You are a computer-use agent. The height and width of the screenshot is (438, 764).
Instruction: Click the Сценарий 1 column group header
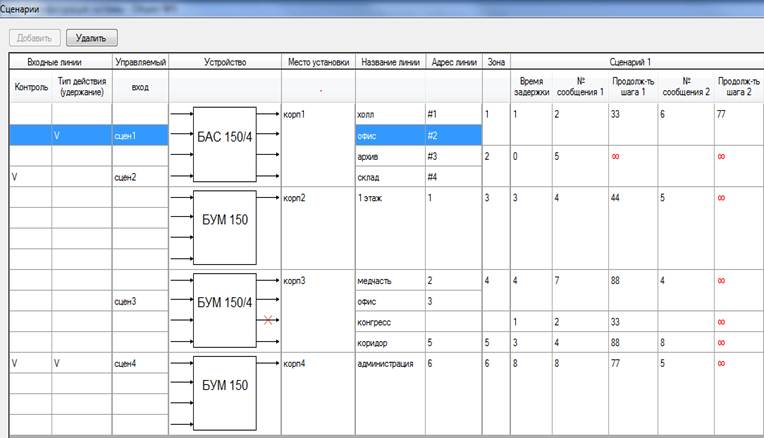coord(636,61)
